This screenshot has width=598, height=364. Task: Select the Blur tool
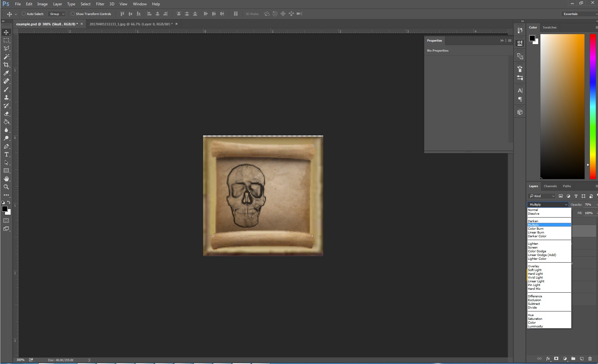tap(6, 130)
